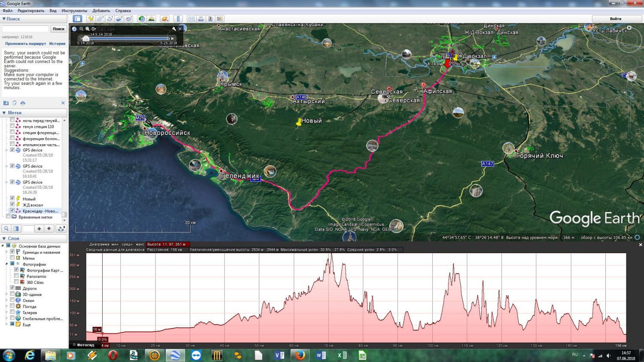The image size is (644, 362).
Task: Collapse the Основная база данных tree node
Action: (3, 246)
